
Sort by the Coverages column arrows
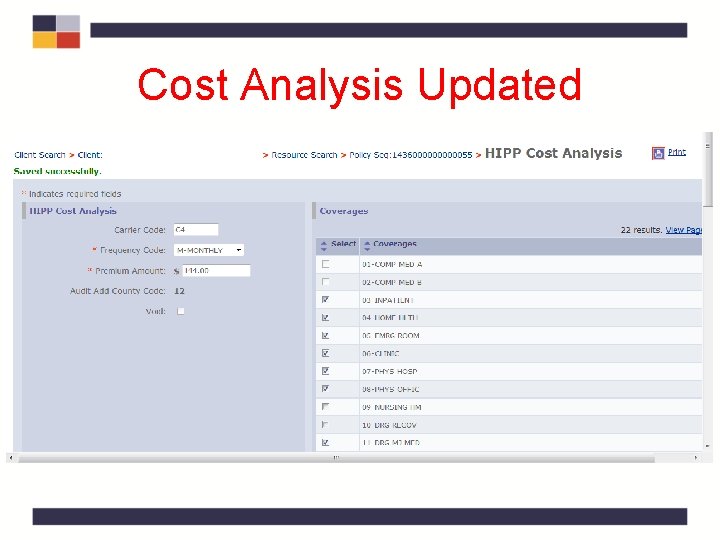[367, 246]
